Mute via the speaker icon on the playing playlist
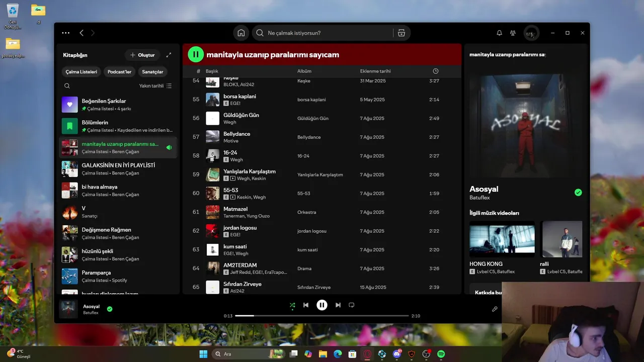644x362 pixels. (x=169, y=147)
